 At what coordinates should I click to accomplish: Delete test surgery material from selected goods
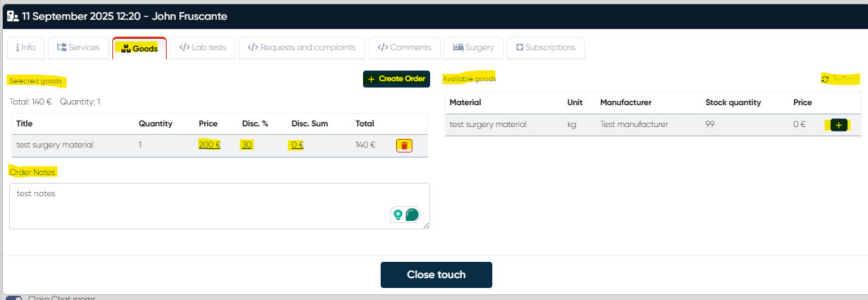[404, 145]
